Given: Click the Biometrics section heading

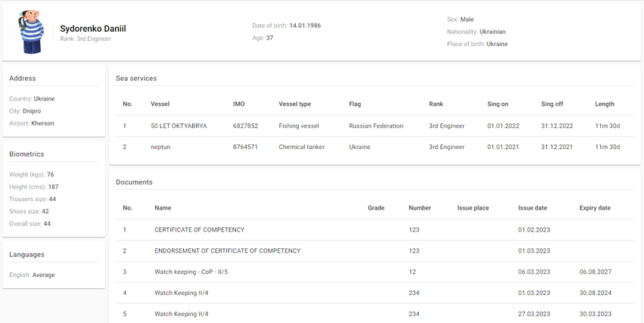Looking at the screenshot, I should tap(26, 154).
